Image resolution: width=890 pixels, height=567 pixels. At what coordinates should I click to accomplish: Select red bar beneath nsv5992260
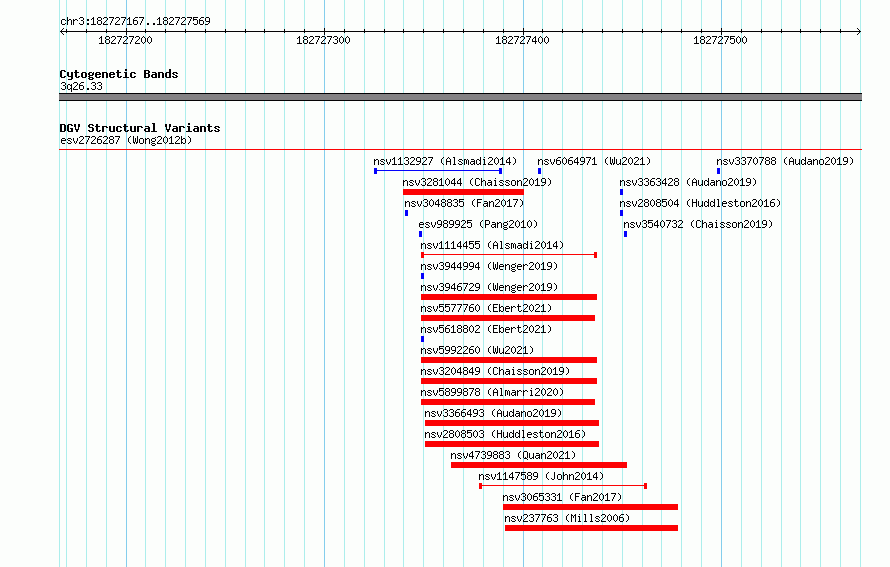click(509, 360)
